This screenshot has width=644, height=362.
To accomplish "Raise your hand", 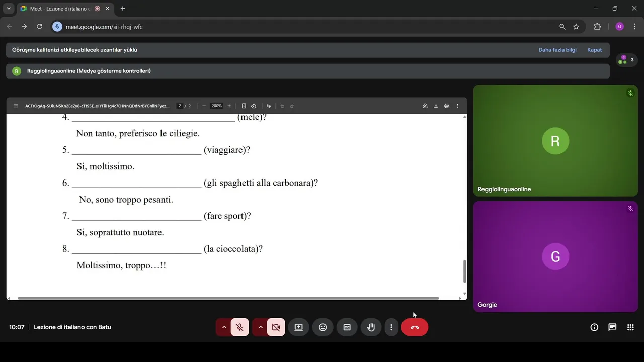I will click(371, 327).
